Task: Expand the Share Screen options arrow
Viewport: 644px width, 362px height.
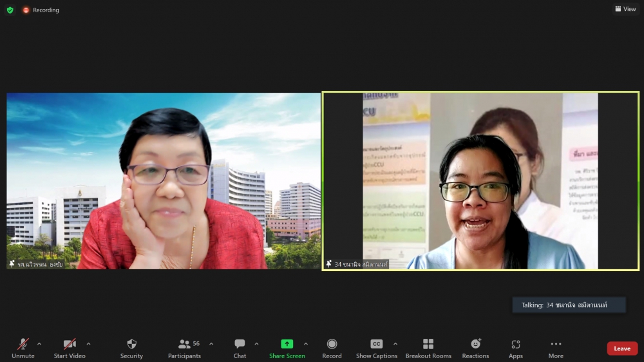Action: point(306,343)
